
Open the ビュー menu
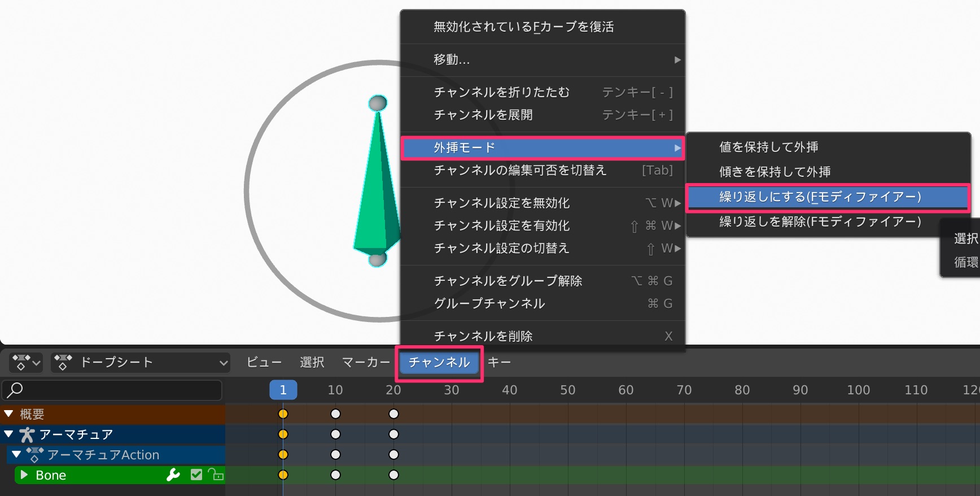[x=264, y=362]
